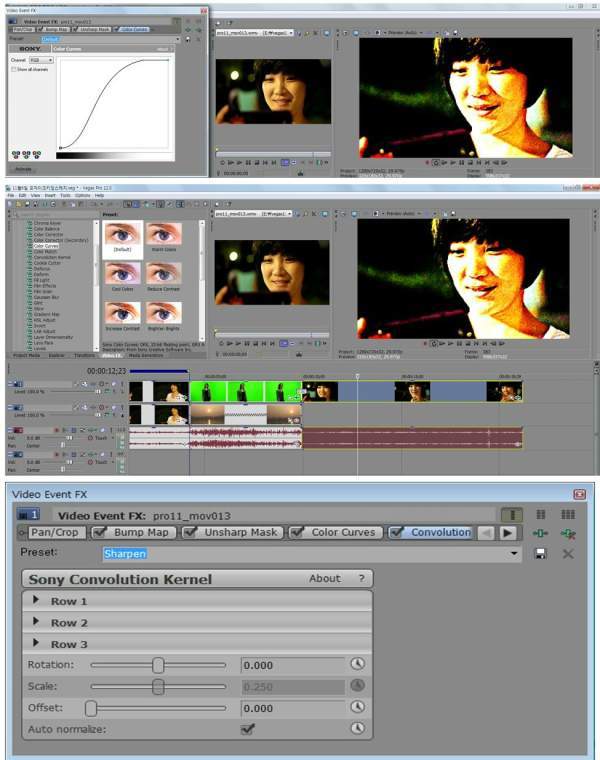Open the plug-in chain button icon

pos(540,533)
